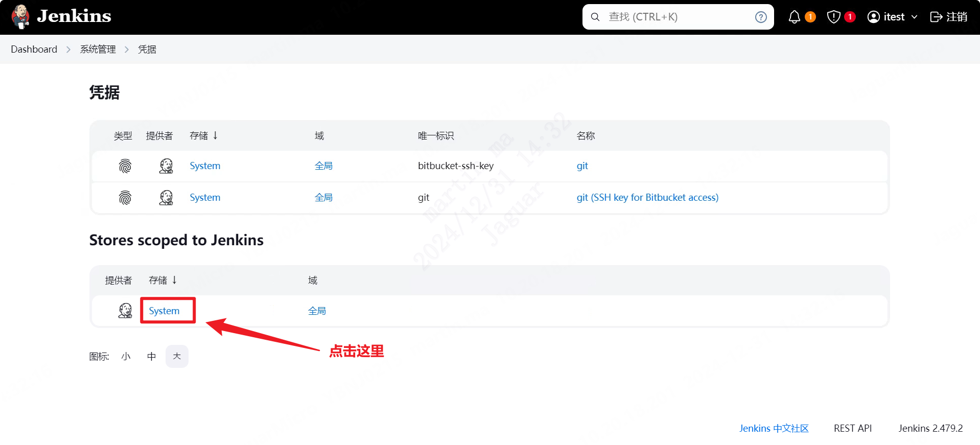Sort by 名称 column header
This screenshot has height=445, width=980.
(586, 135)
